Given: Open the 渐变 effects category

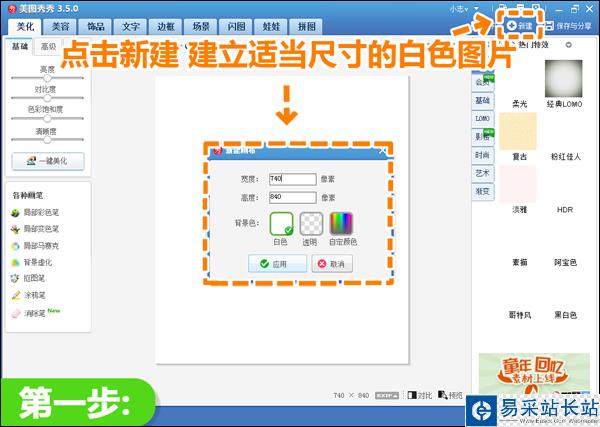Looking at the screenshot, I should pyautogui.click(x=483, y=191).
